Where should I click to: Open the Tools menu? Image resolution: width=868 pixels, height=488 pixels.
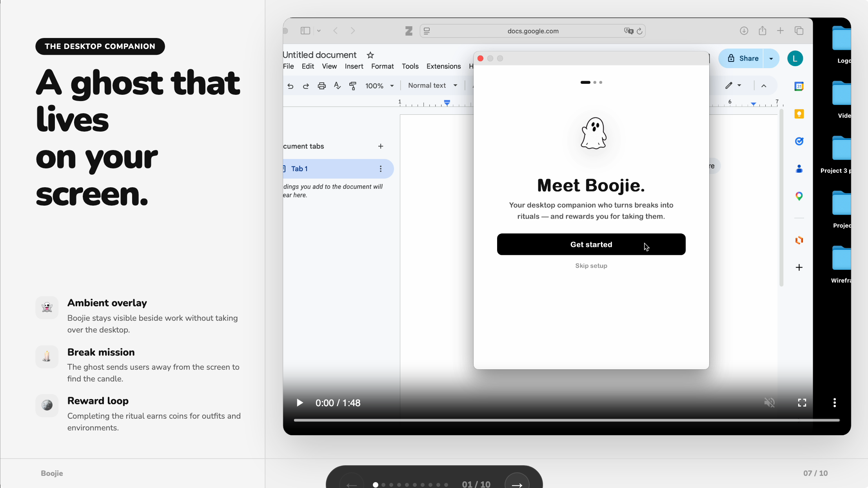pyautogui.click(x=410, y=66)
